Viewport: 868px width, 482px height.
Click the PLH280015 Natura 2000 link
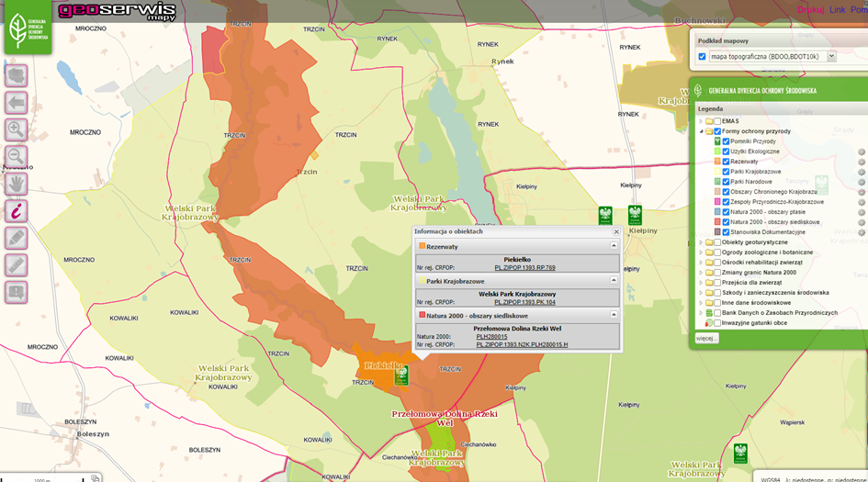pyautogui.click(x=491, y=336)
